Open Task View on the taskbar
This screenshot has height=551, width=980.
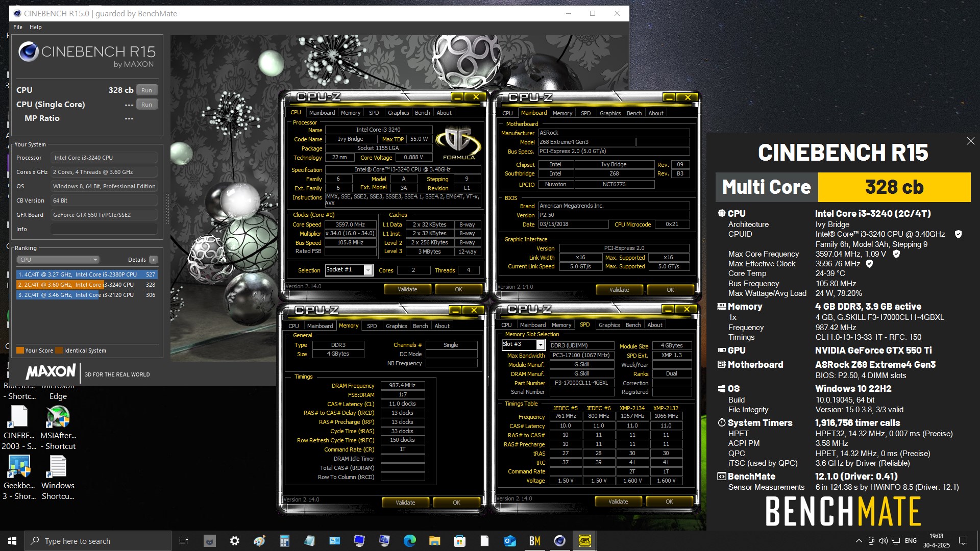tap(184, 541)
